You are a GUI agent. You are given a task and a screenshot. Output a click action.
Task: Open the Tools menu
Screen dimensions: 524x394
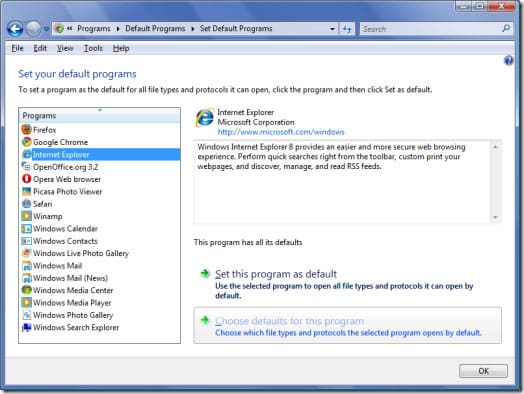coord(93,48)
